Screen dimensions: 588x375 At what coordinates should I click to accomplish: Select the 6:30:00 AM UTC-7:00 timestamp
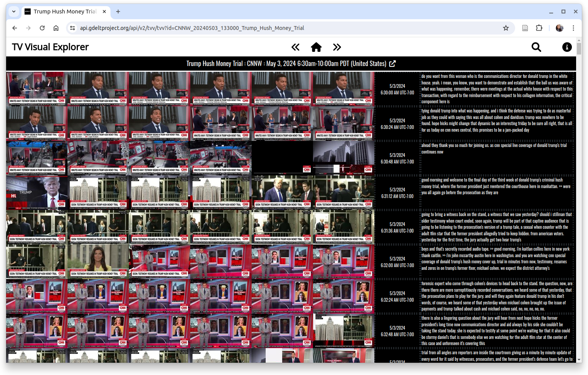point(397,89)
